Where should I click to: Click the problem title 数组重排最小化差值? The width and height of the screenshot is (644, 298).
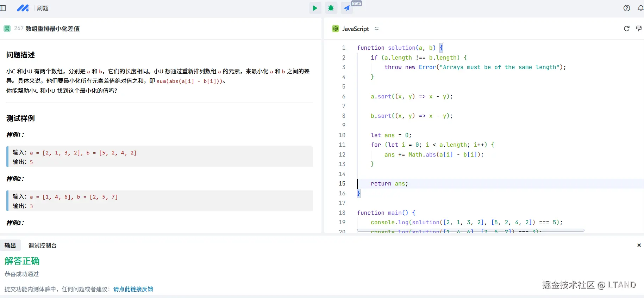pyautogui.click(x=52, y=29)
